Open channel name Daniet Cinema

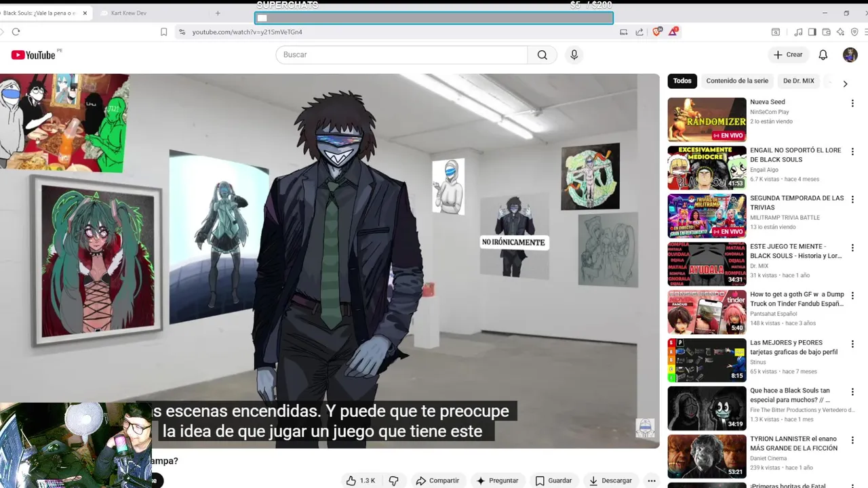[x=770, y=458]
